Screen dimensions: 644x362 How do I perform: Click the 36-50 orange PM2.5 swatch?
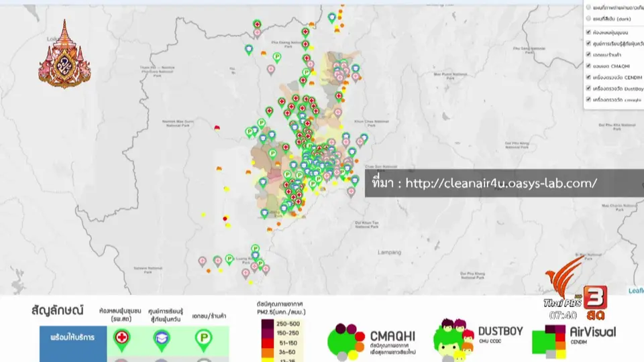tap(268, 353)
